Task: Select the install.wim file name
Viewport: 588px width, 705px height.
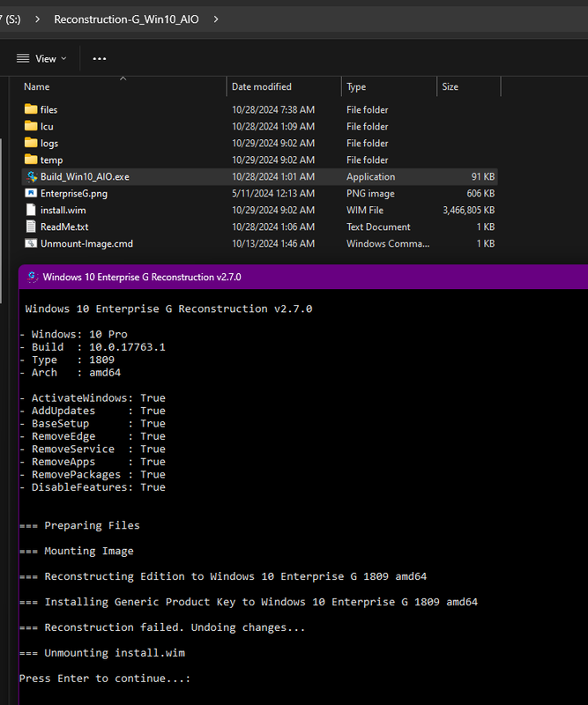Action: (x=63, y=210)
